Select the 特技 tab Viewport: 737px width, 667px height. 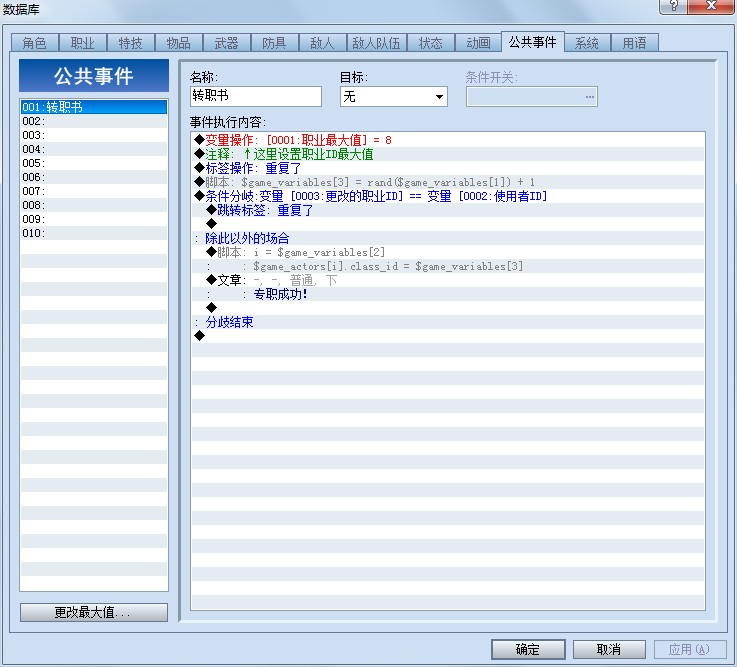131,43
